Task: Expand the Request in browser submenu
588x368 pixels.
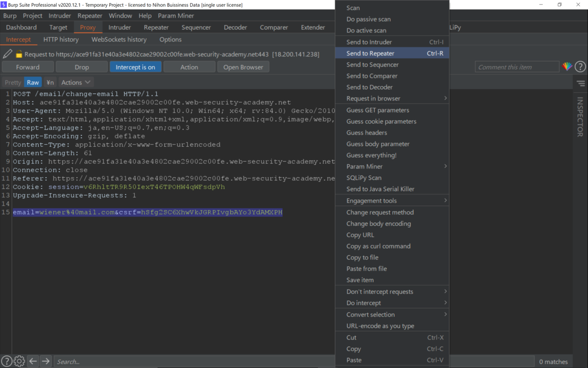Action: click(392, 98)
